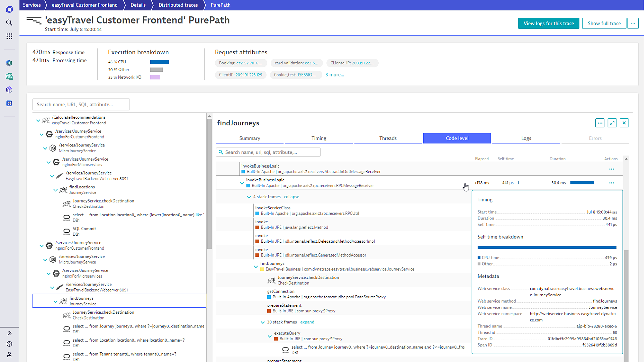This screenshot has width=644, height=362.
Task: Click the fourth pinned app icon in sidebar
Action: tap(9, 63)
